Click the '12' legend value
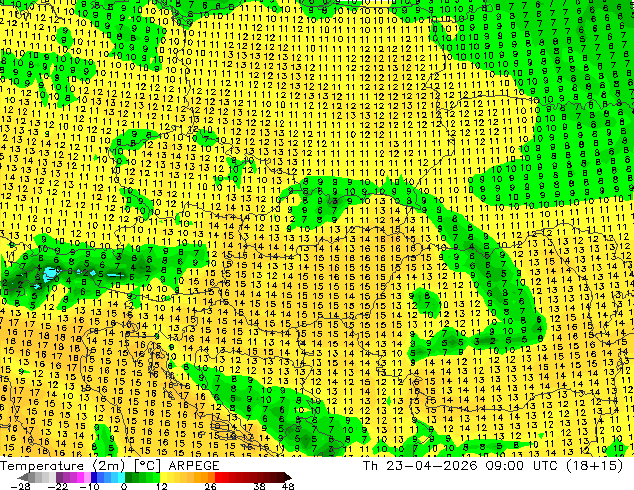Viewport: 634px width, 490px height. [x=162, y=486]
